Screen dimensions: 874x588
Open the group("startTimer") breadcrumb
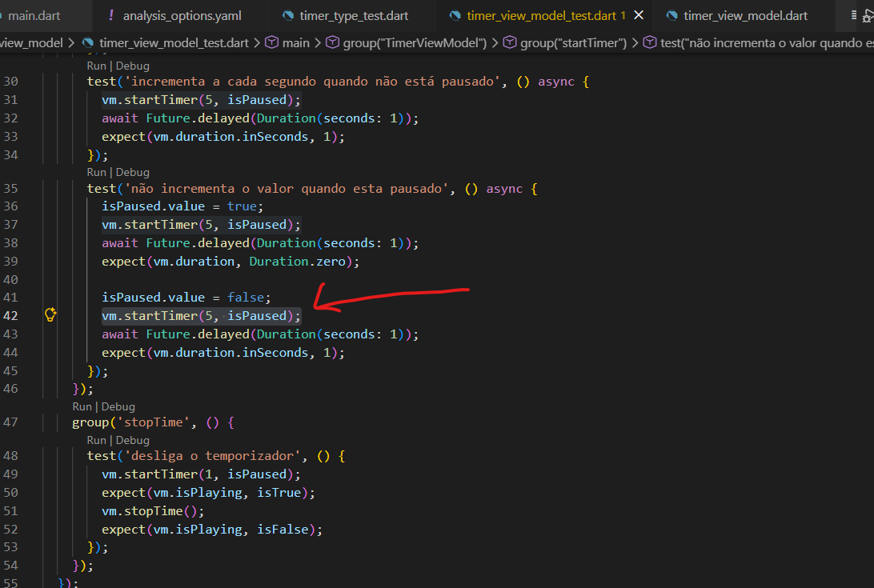[574, 43]
